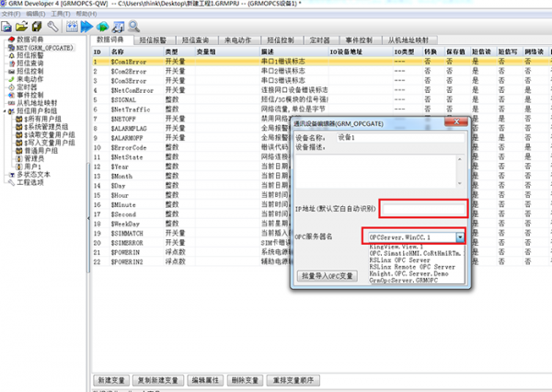Screen dimensions: 552x392
Task: Switch to the 短信控制 tab
Action: tap(281, 40)
